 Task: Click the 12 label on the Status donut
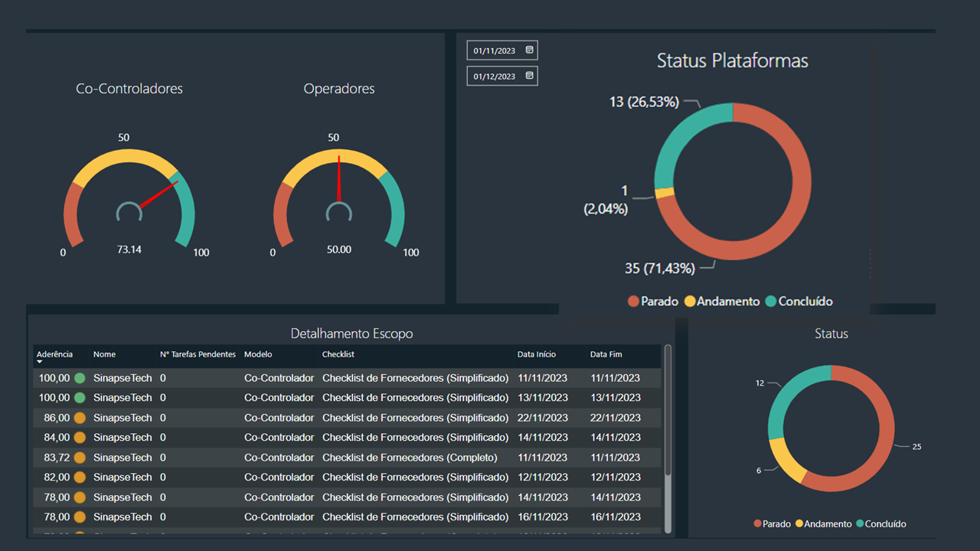[759, 383]
